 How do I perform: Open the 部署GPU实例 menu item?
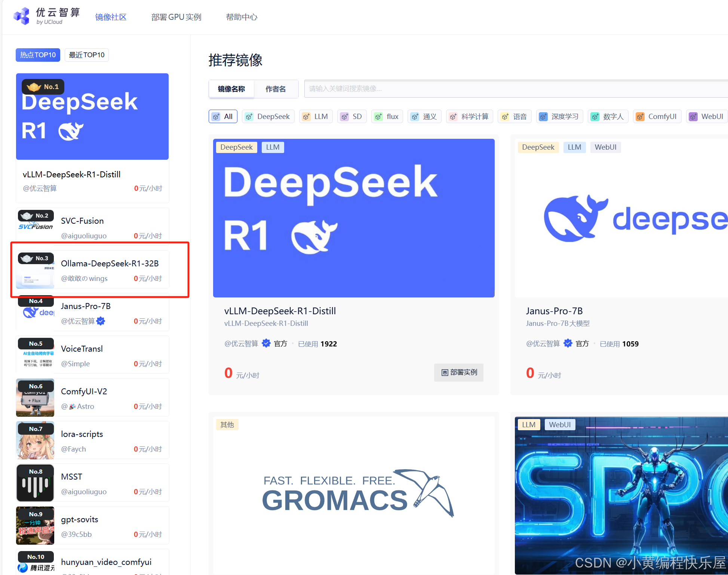click(176, 17)
